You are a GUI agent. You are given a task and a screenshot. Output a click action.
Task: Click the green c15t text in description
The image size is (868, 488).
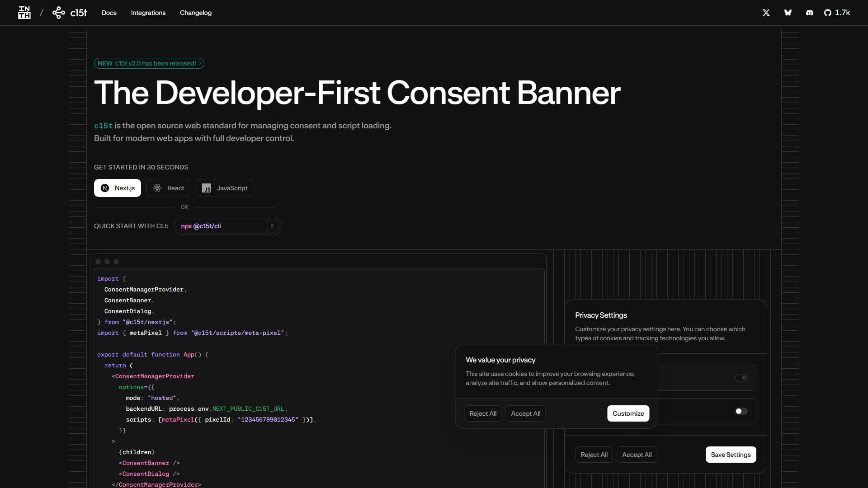tap(103, 126)
